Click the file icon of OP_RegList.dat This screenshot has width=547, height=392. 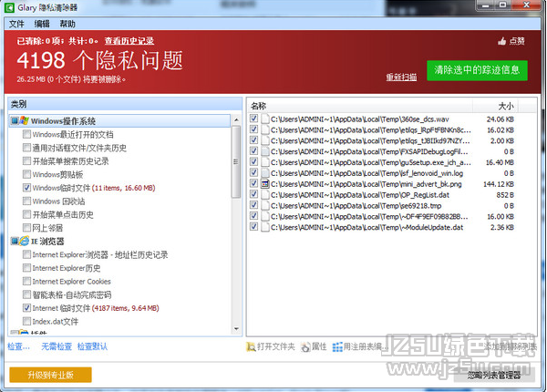(x=265, y=194)
